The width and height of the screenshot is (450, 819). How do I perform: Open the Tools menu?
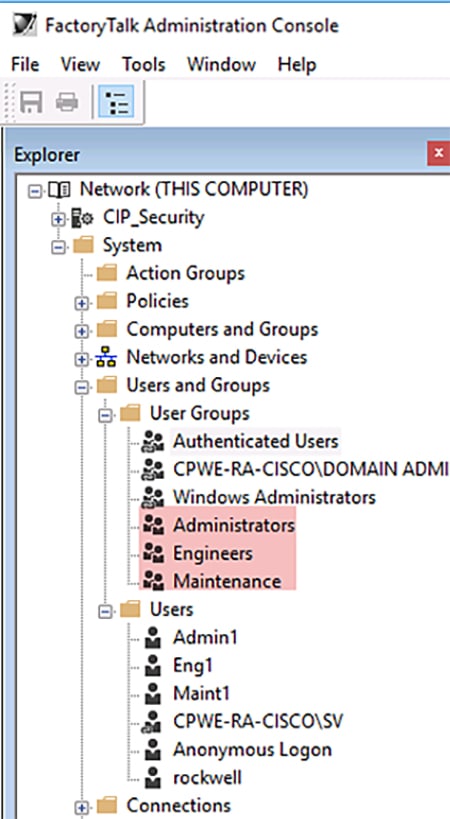pos(144,65)
